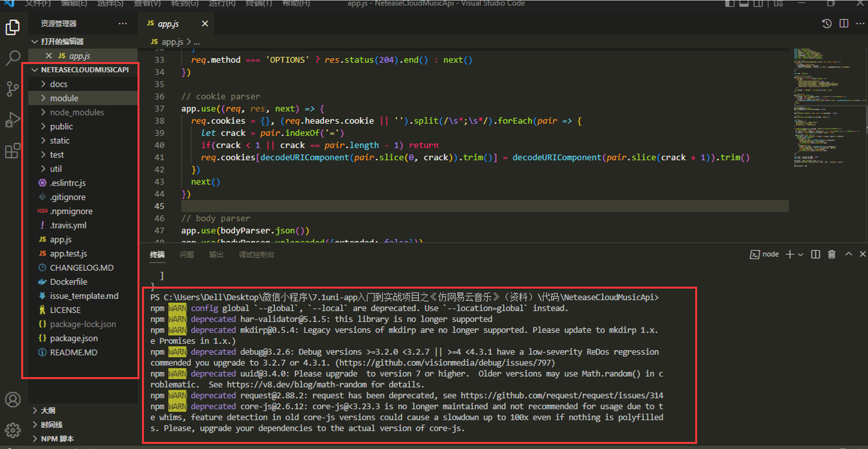
Task: Expand the test folder
Action: [x=84, y=155]
